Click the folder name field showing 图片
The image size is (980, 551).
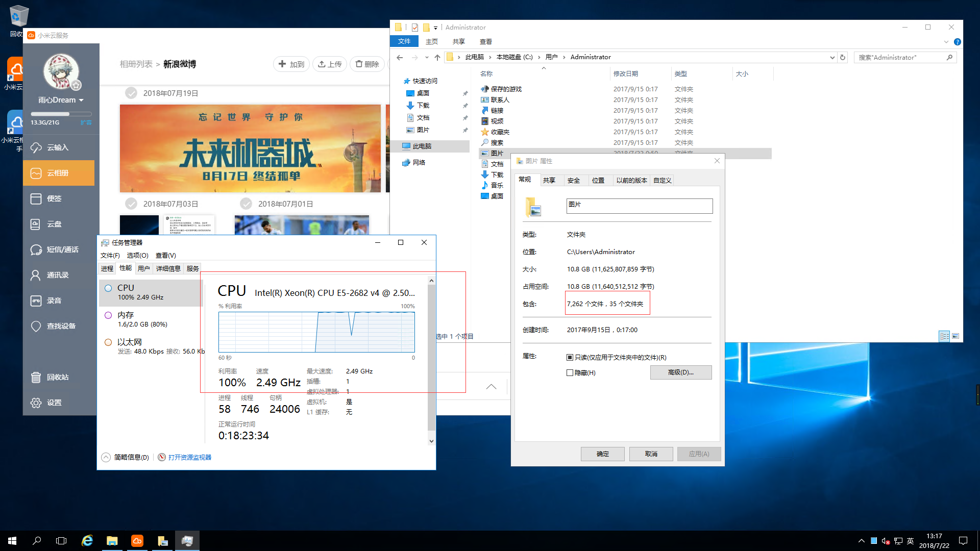640,206
